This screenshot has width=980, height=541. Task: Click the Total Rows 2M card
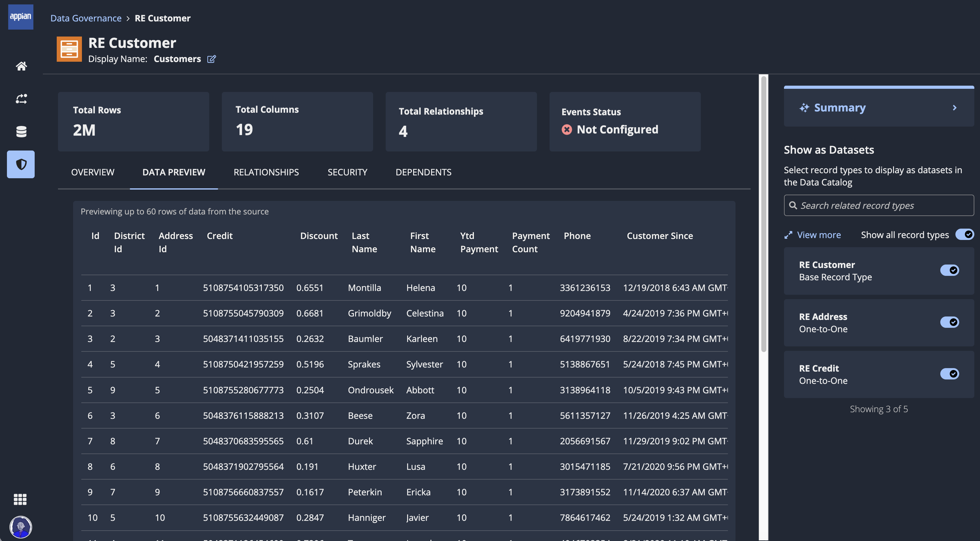134,122
